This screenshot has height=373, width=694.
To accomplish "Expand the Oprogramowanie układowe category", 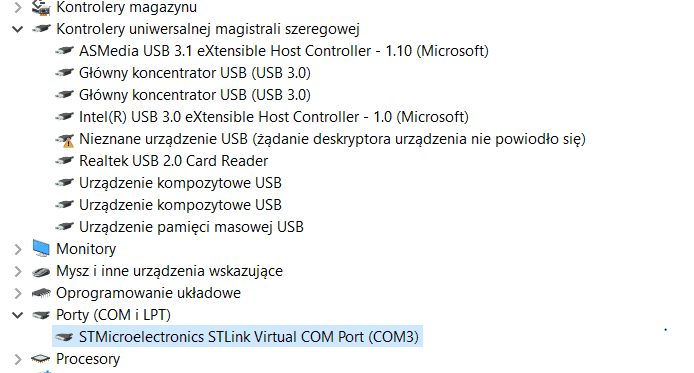I will pyautogui.click(x=18, y=293).
